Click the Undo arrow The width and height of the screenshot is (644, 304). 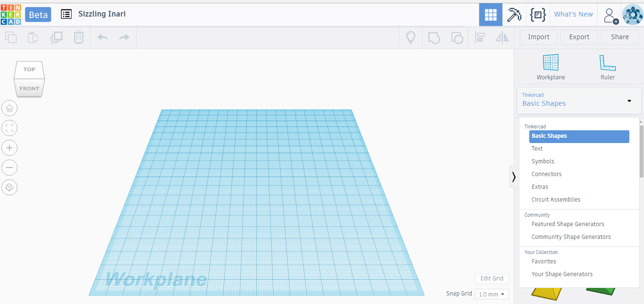coord(102,37)
